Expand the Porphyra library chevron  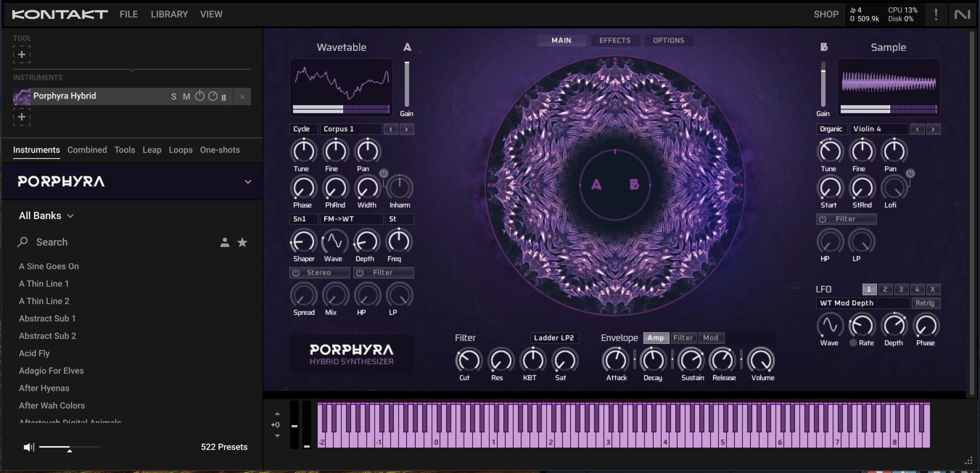[248, 182]
